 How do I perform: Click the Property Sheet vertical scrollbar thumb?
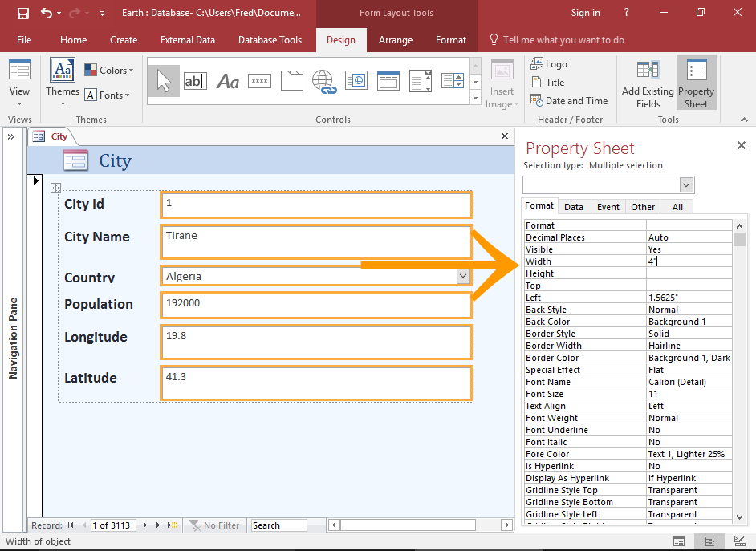click(739, 239)
